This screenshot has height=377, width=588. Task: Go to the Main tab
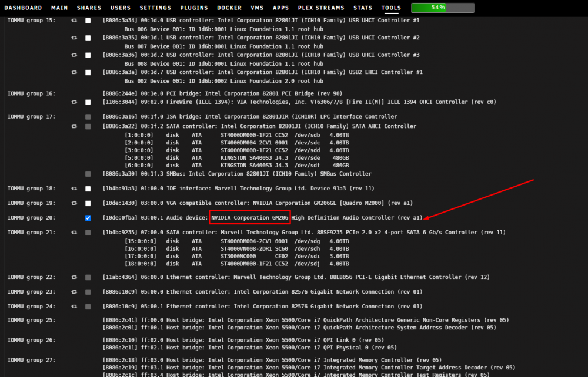click(59, 8)
